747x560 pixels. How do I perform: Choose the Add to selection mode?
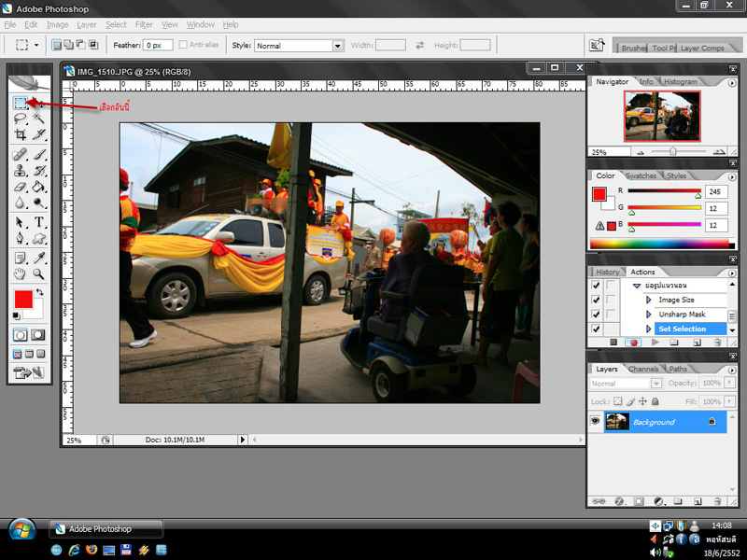(x=68, y=45)
